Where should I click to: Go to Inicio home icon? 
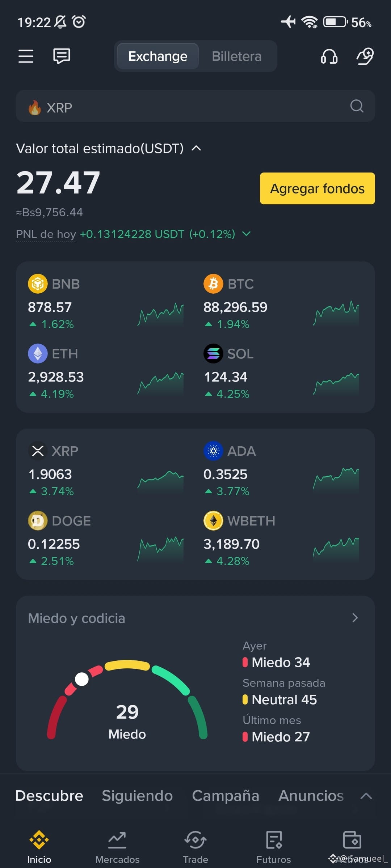click(39, 840)
